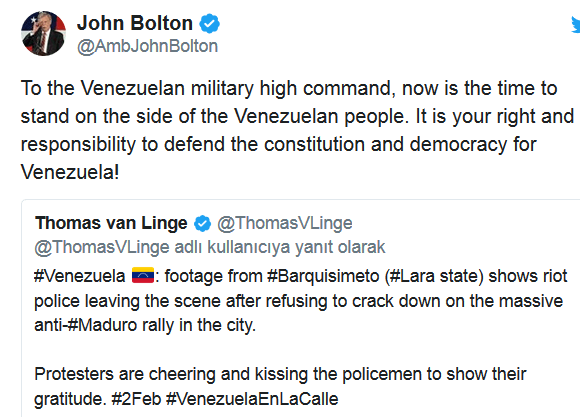Click John Bolton's blue verified badge
This screenshot has width=580, height=417.
pos(210,24)
